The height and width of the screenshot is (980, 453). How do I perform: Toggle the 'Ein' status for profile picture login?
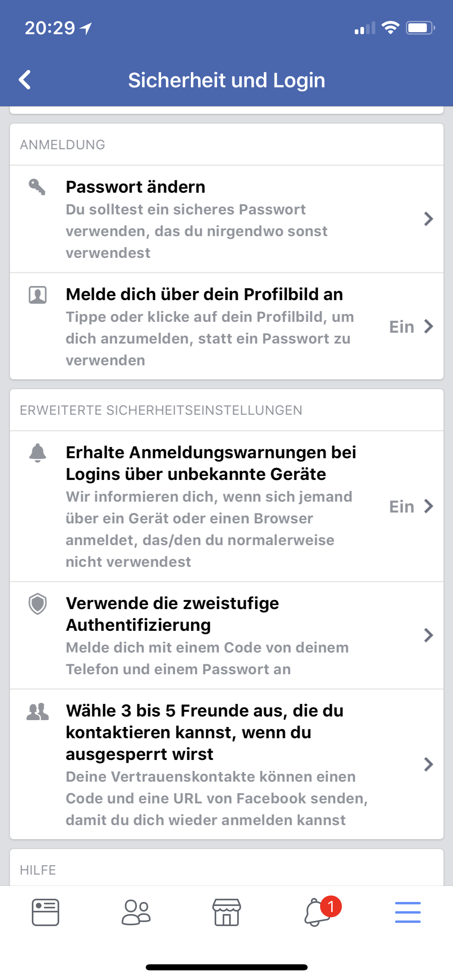coord(401,327)
